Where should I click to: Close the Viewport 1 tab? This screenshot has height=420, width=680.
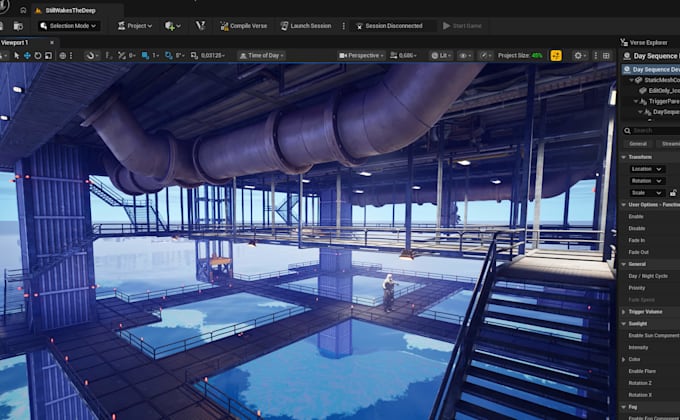pos(52,43)
